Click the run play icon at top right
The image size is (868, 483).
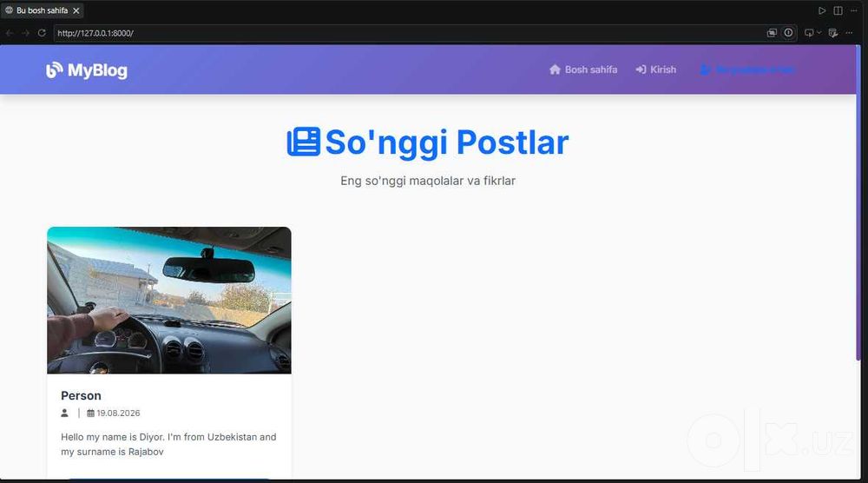pos(822,10)
